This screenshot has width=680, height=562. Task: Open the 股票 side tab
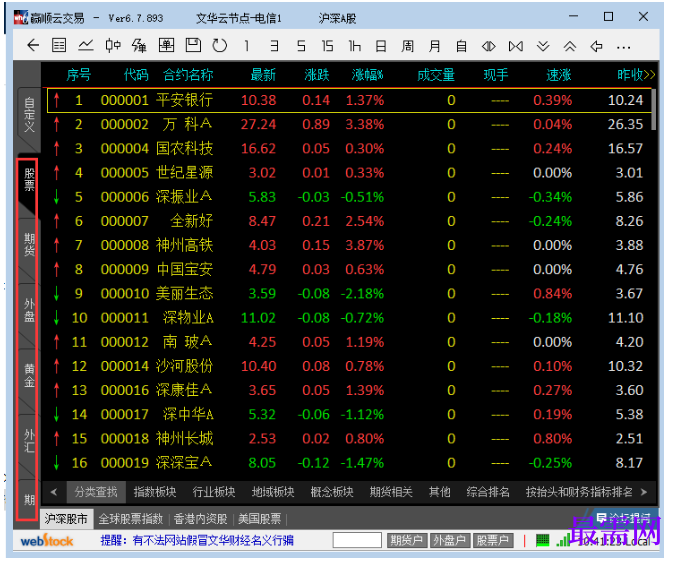[x=29, y=180]
